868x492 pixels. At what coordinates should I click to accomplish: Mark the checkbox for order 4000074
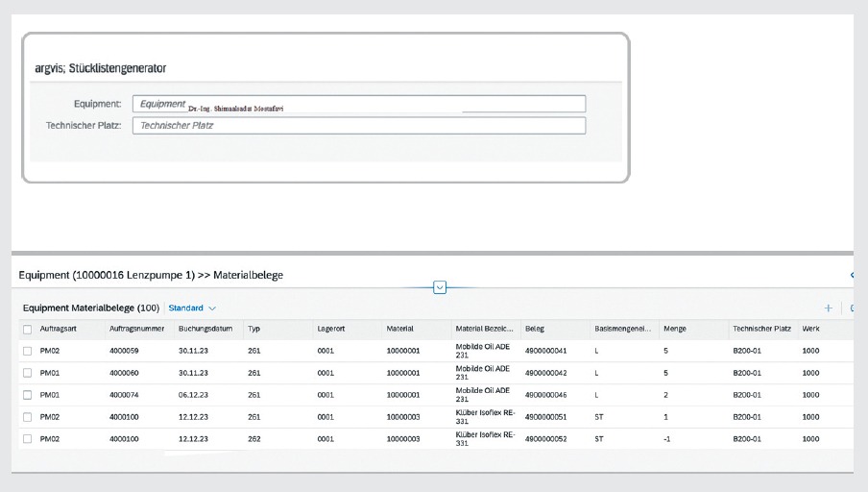point(27,395)
